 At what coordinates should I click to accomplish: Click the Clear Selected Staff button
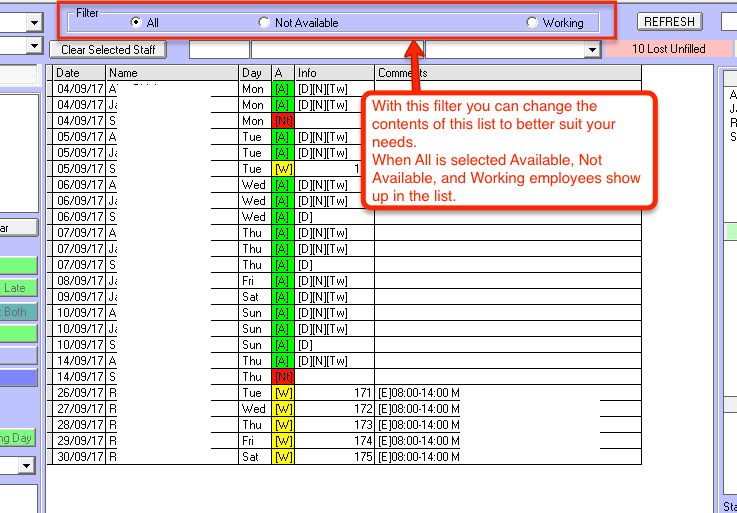(108, 49)
